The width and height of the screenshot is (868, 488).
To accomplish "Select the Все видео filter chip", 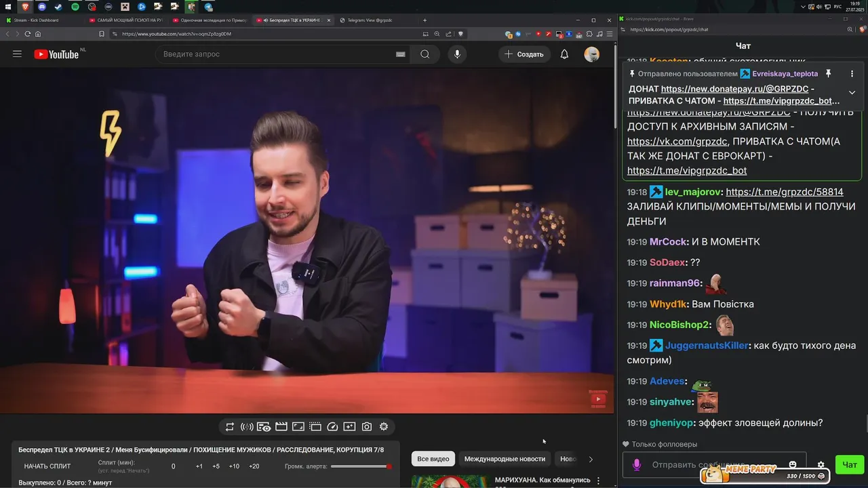I will click(433, 459).
